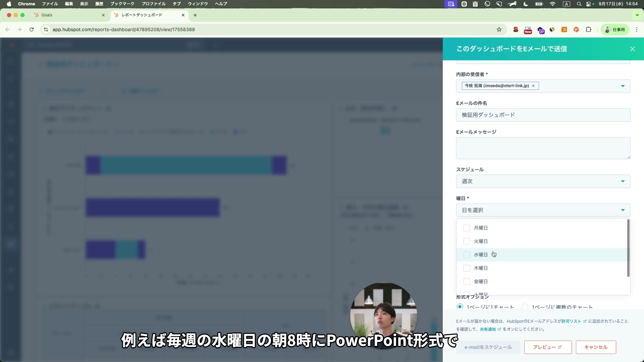Screen dimensions: 644x362
Task: Open the HubSpot browser extension
Action: pyautogui.click(x=564, y=29)
